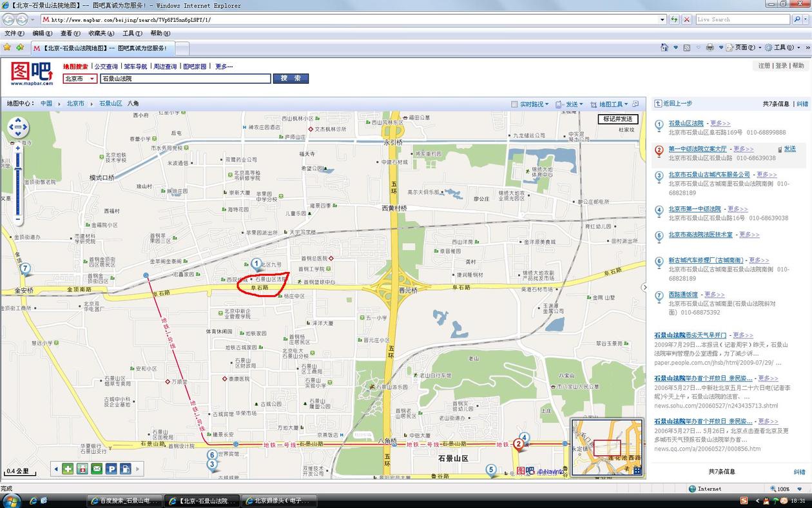Pan the map left with compass arrow
This screenshot has width=812, height=508.
tap(11, 127)
